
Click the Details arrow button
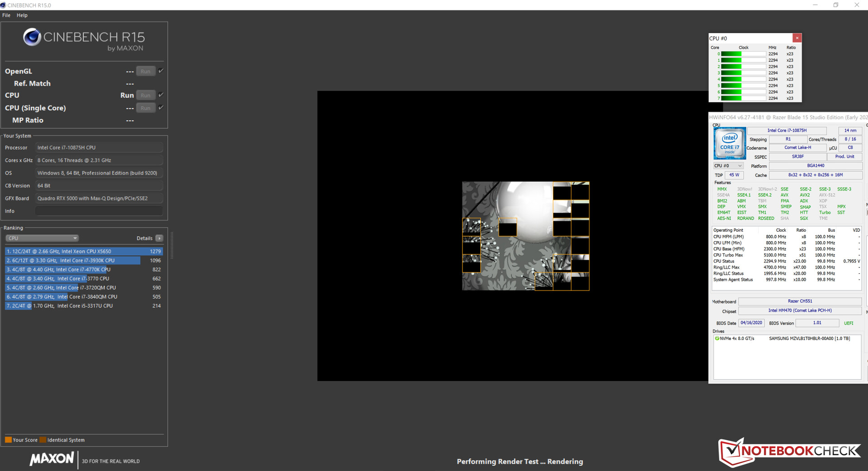tap(159, 238)
